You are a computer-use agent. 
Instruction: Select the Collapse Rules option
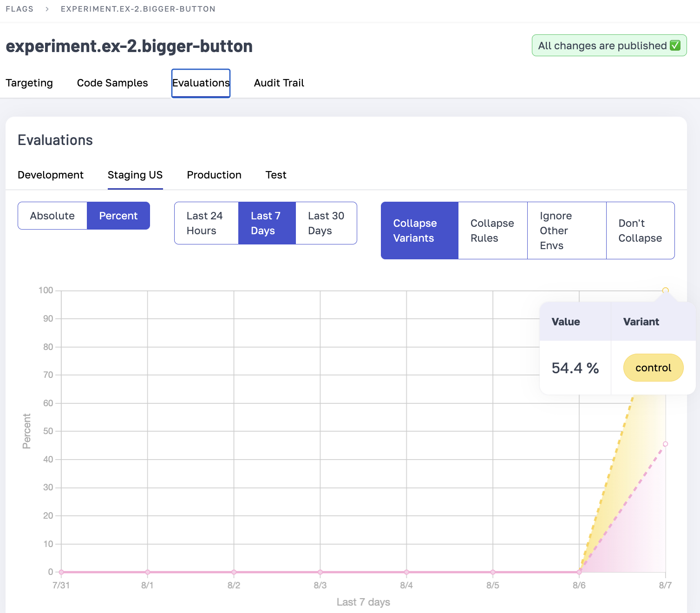point(492,231)
